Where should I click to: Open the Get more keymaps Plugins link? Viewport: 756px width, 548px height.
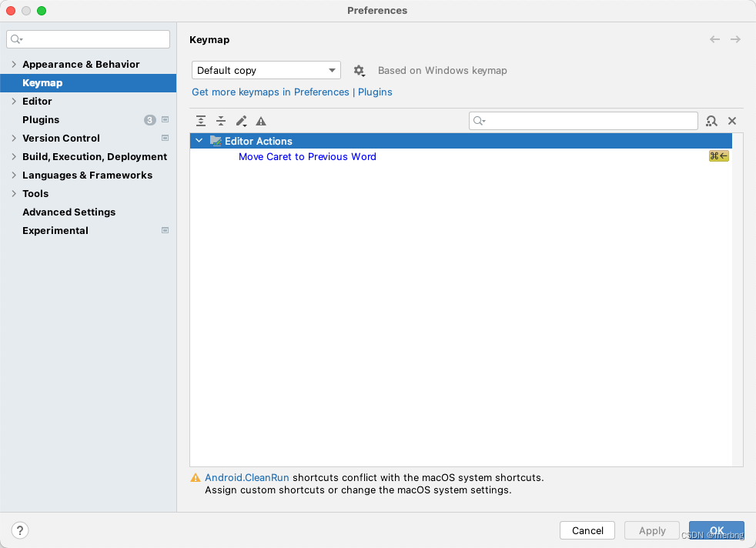coord(293,92)
